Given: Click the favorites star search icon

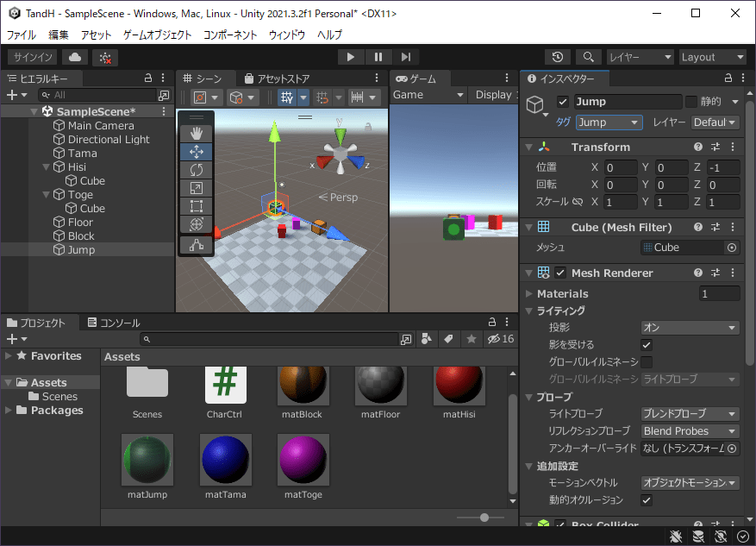Looking at the screenshot, I should pos(472,339).
